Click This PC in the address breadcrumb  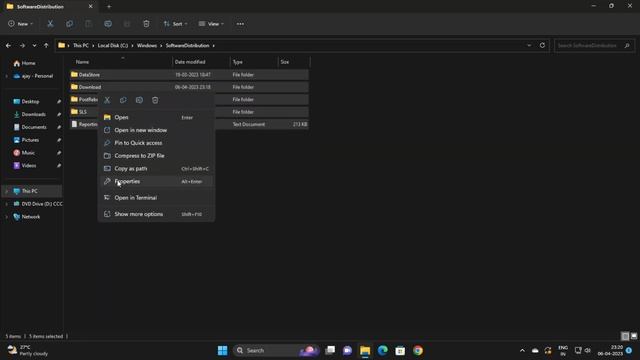[x=81, y=45]
